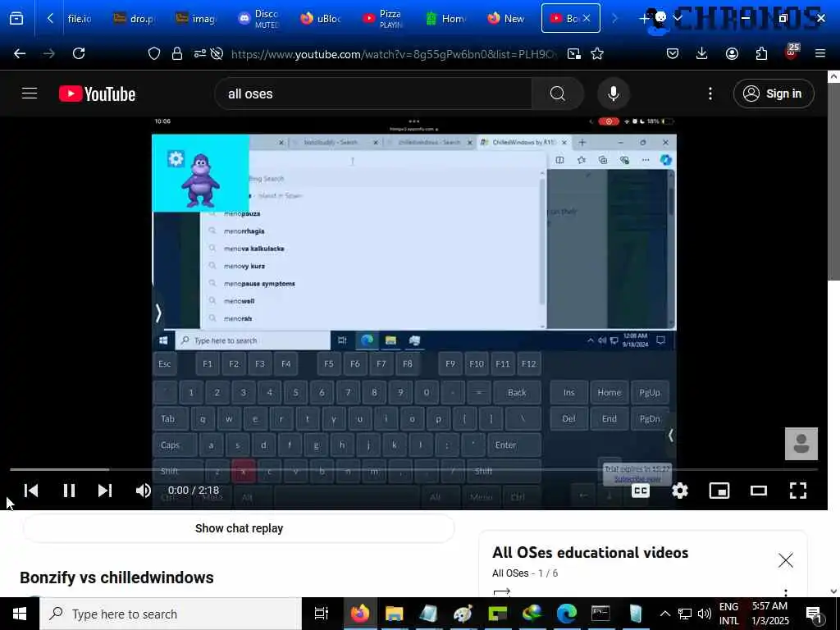840x630 pixels.
Task: Enter full screen video mode
Action: pos(798,491)
